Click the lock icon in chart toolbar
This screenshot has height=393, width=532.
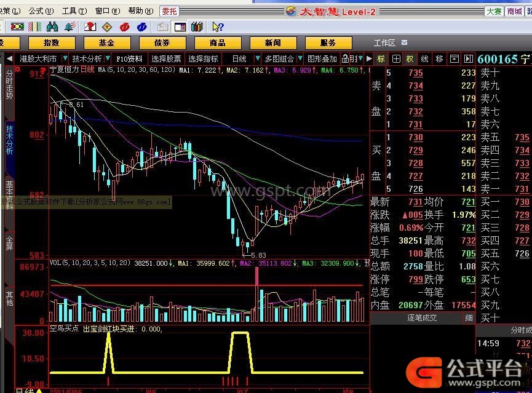click(346, 59)
